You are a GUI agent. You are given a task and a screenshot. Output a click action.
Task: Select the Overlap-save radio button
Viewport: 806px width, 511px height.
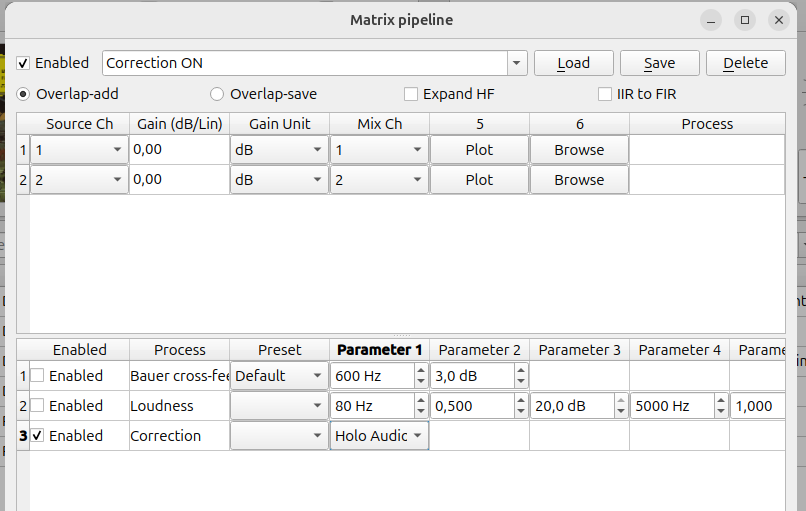pyautogui.click(x=217, y=94)
